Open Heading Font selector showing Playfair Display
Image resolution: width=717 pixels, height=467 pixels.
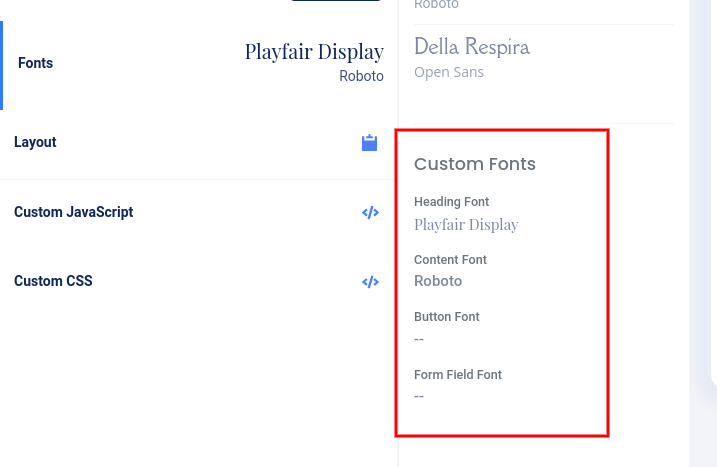tap(466, 225)
